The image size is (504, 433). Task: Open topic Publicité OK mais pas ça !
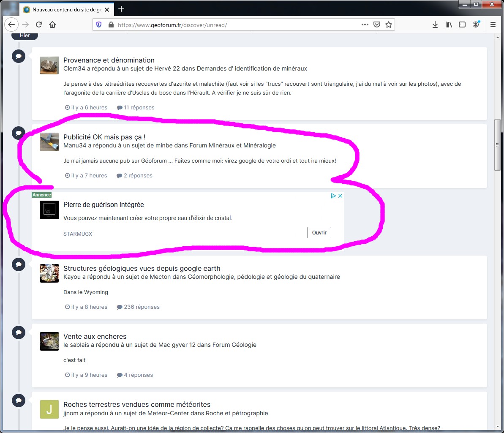click(x=104, y=137)
